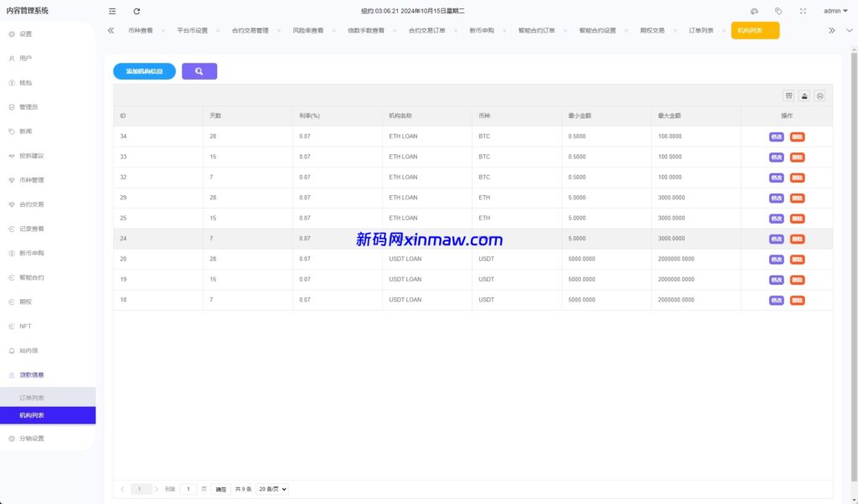
Task: Select 订单列表 in the sidebar submenu
Action: [x=32, y=398]
